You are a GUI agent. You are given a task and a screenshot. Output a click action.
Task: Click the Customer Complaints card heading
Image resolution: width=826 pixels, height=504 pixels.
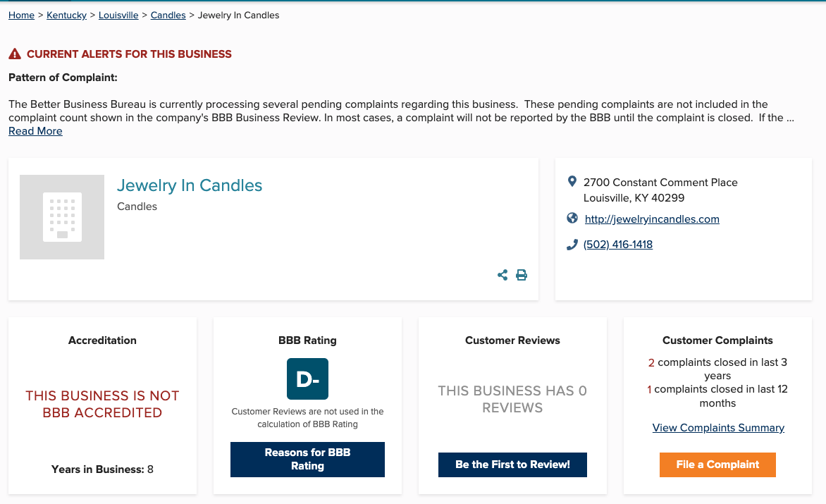pyautogui.click(x=717, y=340)
